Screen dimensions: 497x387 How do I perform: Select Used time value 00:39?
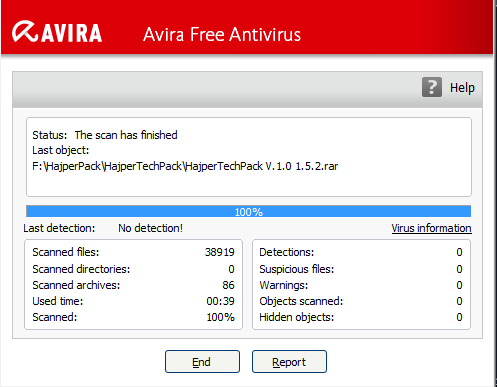coord(220,301)
